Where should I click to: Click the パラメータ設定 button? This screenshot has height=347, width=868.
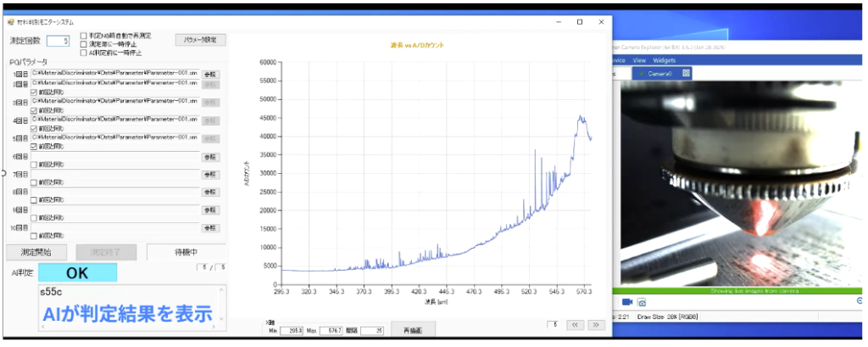(x=201, y=39)
